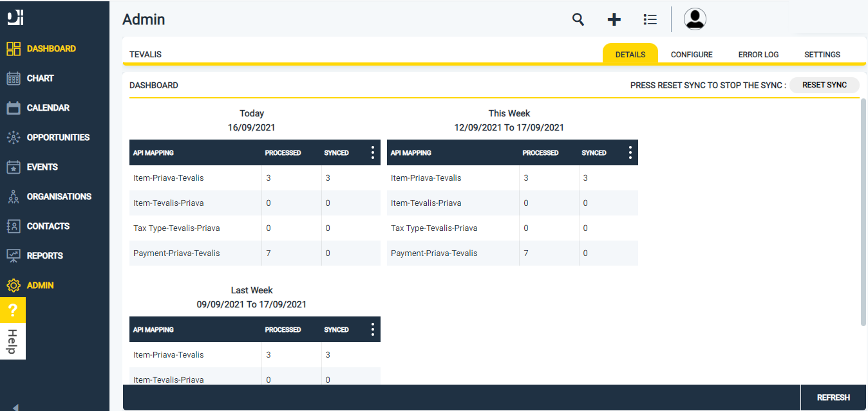Click the TEVALIS section title

[146, 55]
